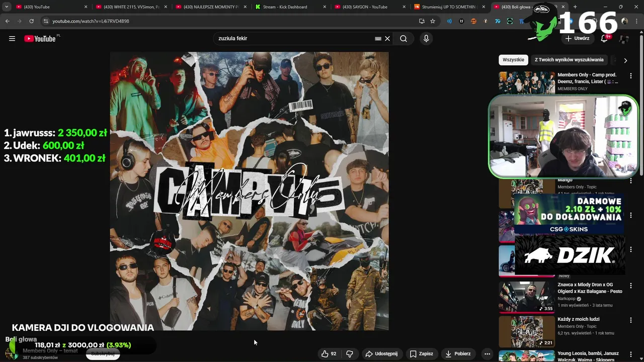Reload the page with refresh icon
644x362 pixels.
click(x=31, y=21)
